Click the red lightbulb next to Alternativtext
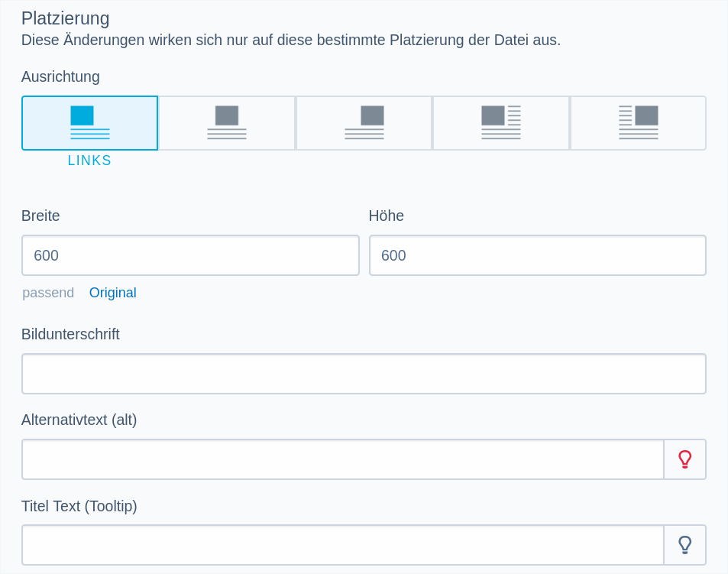Viewport: 728px width, 574px height. coord(684,459)
